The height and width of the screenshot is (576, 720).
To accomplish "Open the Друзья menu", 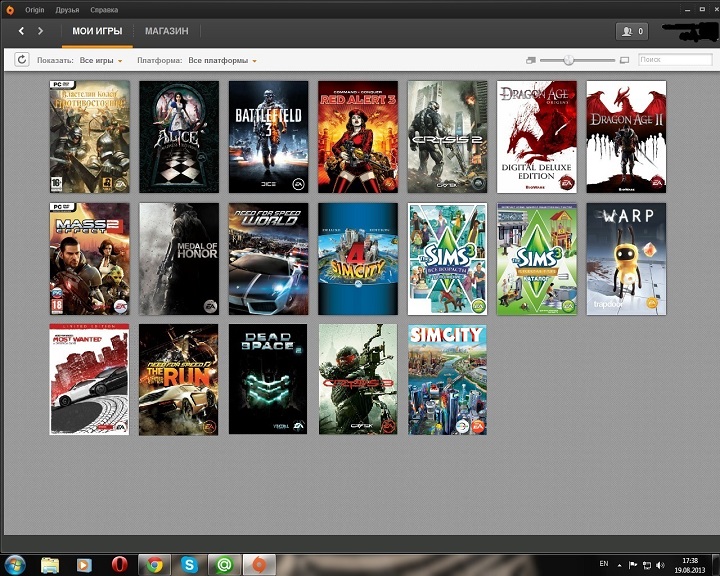I will 67,10.
